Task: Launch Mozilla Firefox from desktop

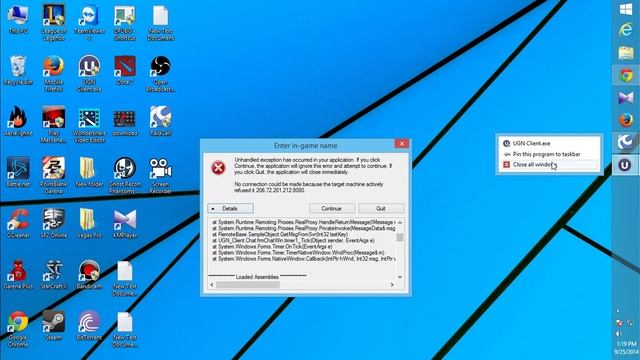Action: pyautogui.click(x=53, y=74)
